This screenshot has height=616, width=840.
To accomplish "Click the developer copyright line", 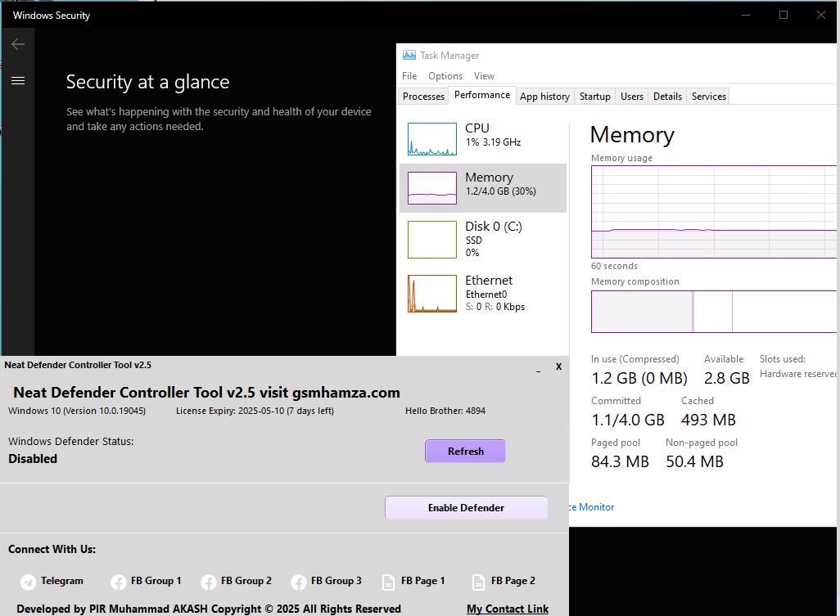I will (209, 609).
